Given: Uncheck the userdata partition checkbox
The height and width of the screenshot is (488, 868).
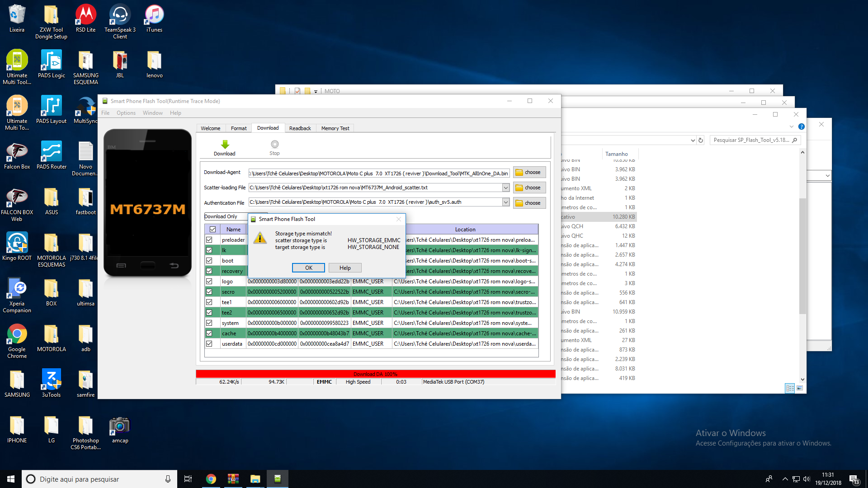Looking at the screenshot, I should pyautogui.click(x=209, y=344).
